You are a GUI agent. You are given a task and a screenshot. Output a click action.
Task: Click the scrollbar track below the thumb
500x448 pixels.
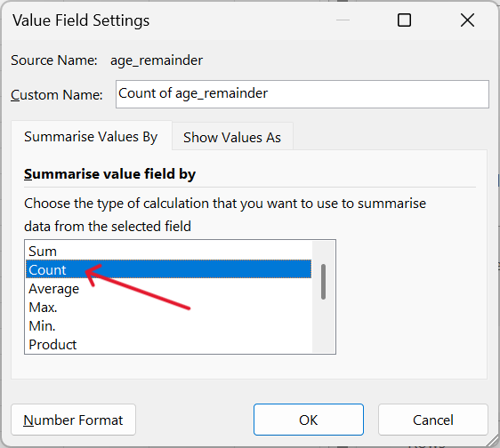pyautogui.click(x=323, y=325)
